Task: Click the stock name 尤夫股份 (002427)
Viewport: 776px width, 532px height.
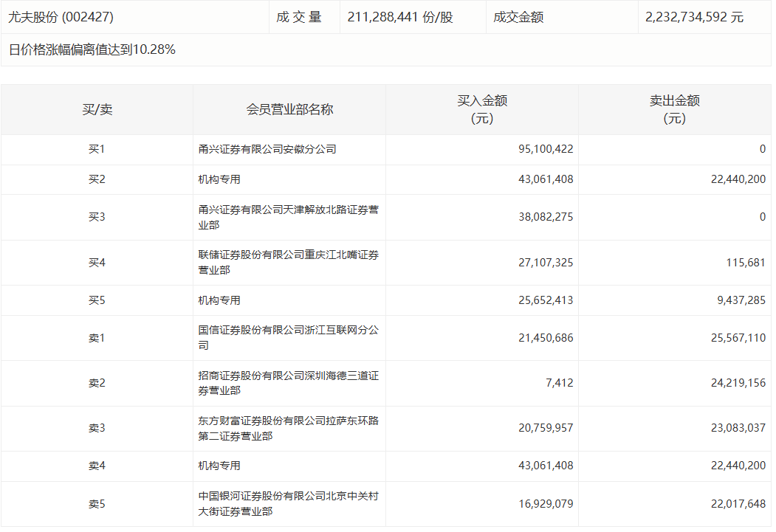Action: pos(61,16)
